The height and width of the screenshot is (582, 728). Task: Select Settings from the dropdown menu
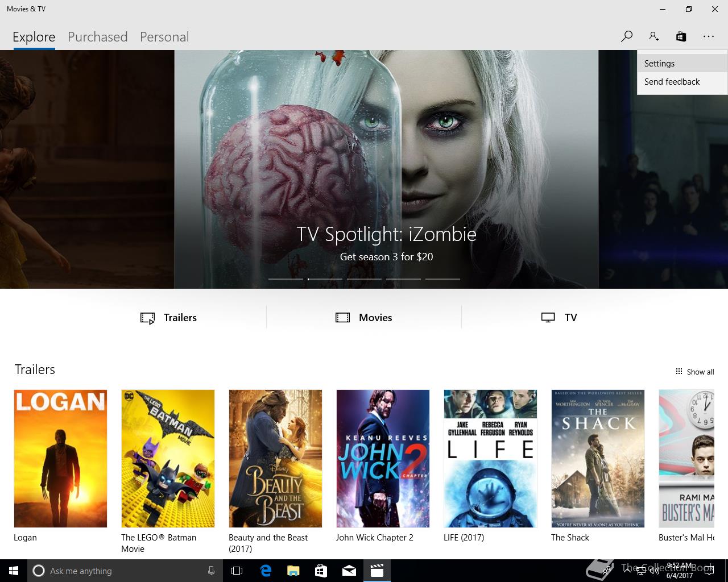coord(682,64)
